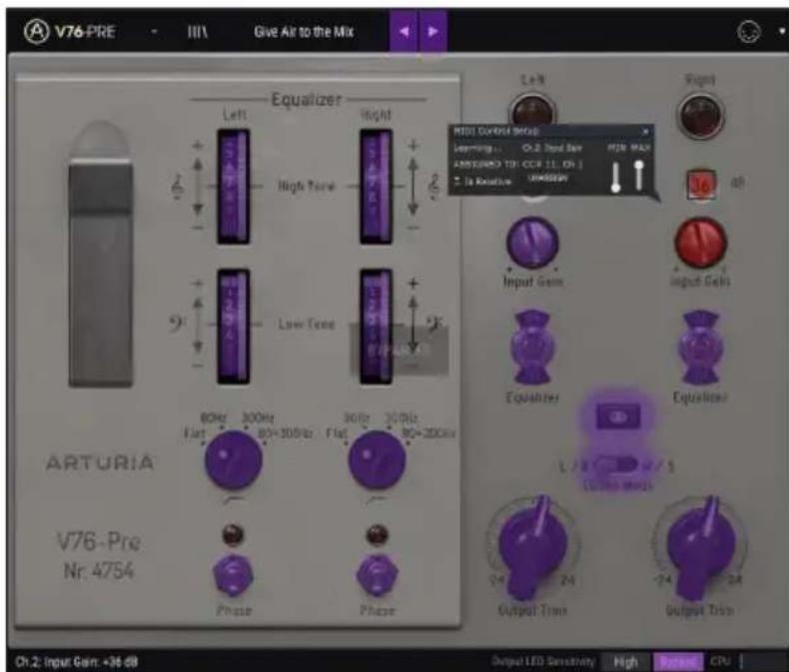Click the MIN slider in MIDI setup
Viewport: 789px width, 672px height.
tap(615, 177)
